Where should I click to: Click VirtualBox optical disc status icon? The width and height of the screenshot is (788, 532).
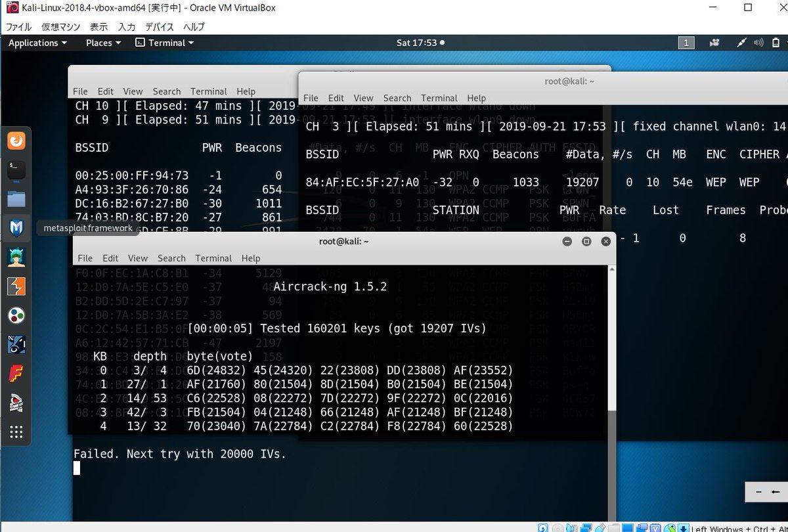[558, 527]
